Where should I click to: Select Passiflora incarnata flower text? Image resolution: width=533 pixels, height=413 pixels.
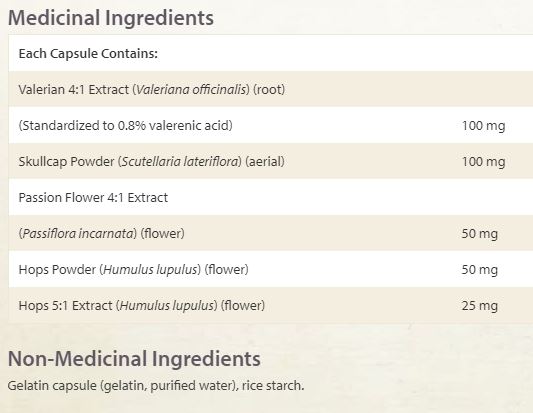click(x=101, y=234)
